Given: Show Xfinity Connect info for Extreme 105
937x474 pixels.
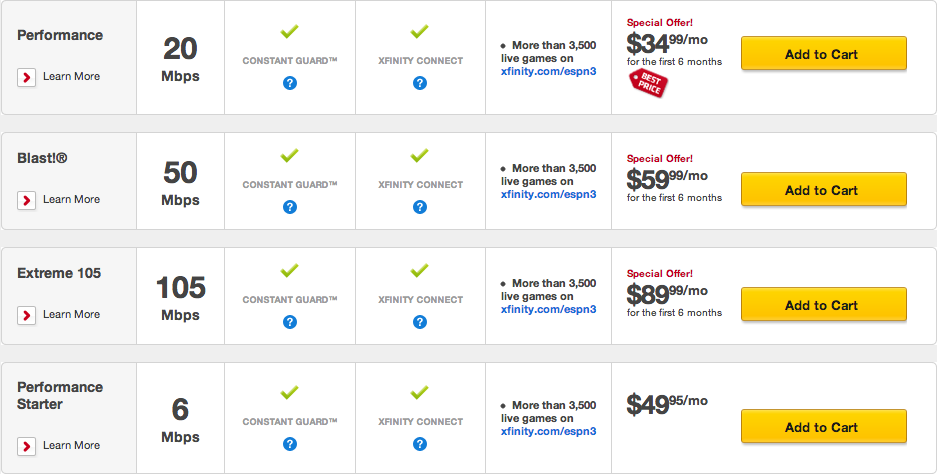Looking at the screenshot, I should [x=420, y=322].
